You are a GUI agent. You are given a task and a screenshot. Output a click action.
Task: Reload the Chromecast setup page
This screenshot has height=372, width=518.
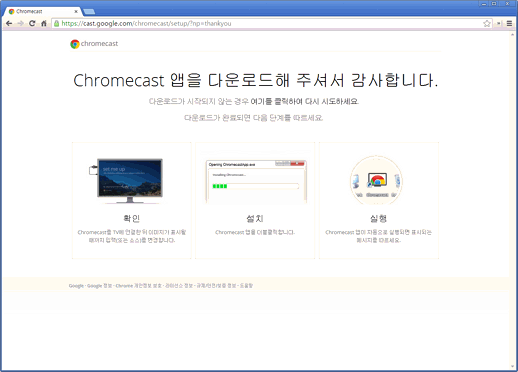tap(32, 23)
